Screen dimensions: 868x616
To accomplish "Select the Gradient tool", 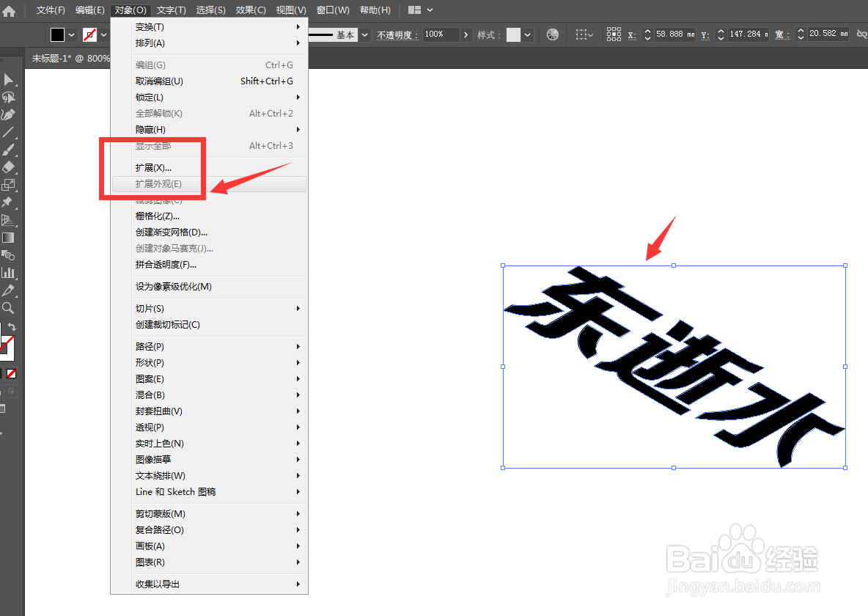I will 8,238.
